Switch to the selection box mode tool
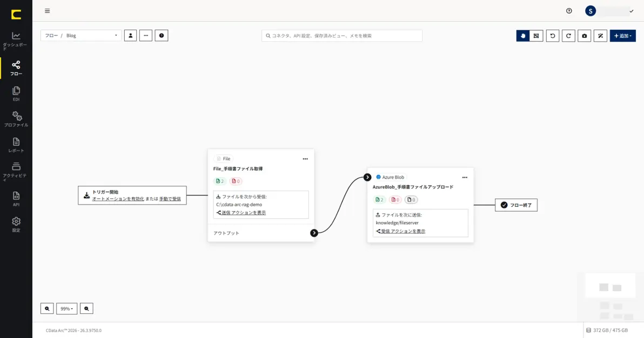The width and height of the screenshot is (644, 338). pyautogui.click(x=536, y=36)
